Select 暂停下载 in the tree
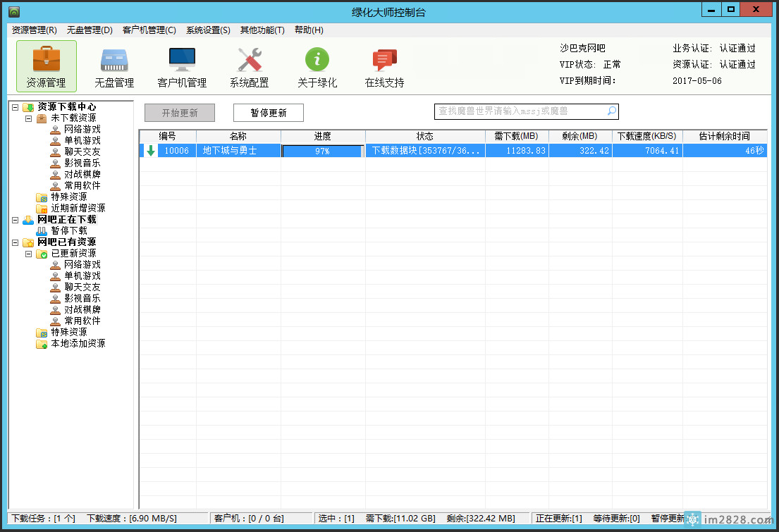Screen dimensions: 779x532 point(69,230)
